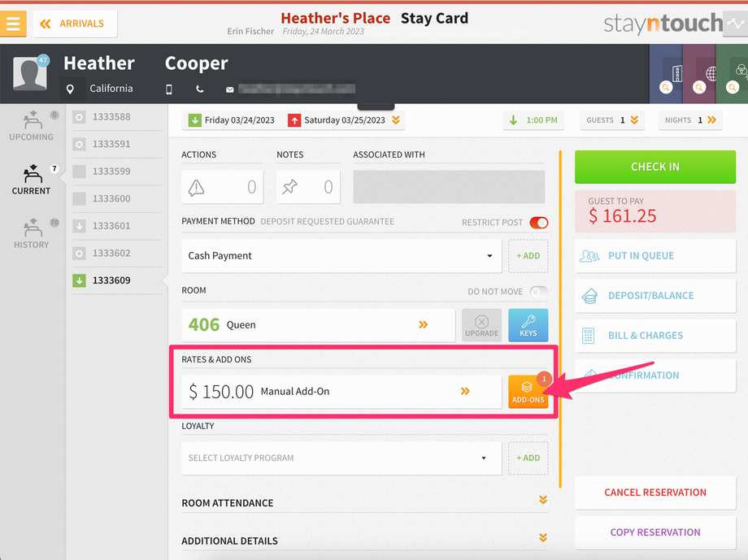The image size is (748, 560).
Task: Open the Cash Payment dropdown
Action: (341, 256)
